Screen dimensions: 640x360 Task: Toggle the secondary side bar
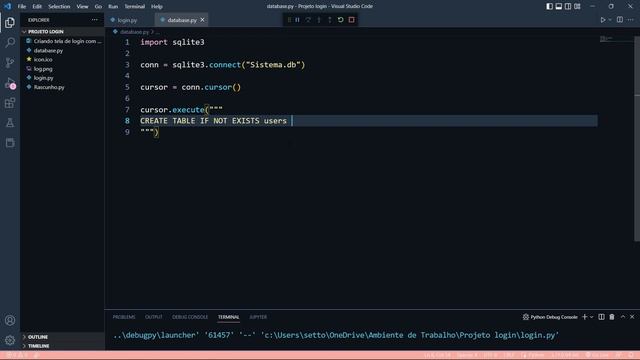(568, 6)
